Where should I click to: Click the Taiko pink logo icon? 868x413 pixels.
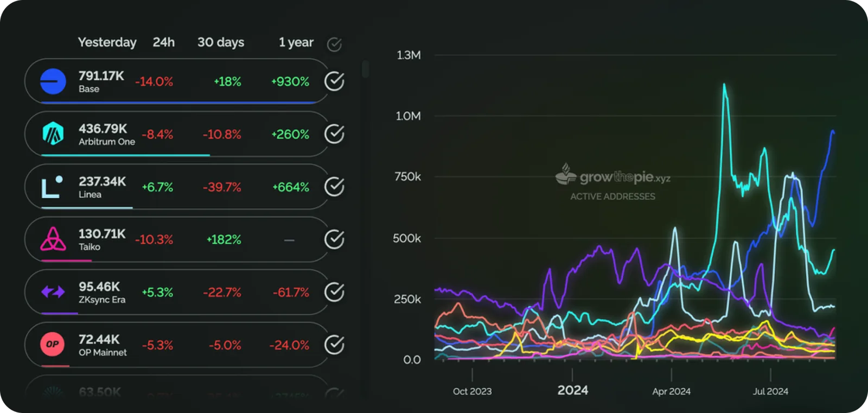click(53, 239)
